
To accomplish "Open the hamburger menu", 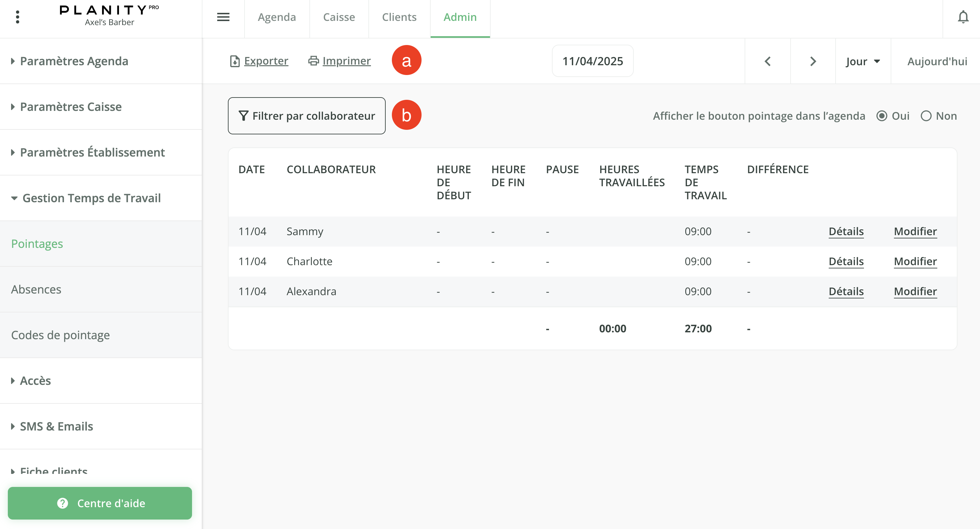I will point(223,17).
